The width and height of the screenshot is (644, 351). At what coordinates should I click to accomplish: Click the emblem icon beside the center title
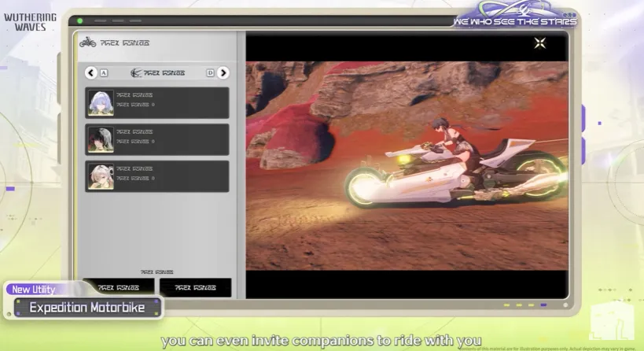[136, 72]
